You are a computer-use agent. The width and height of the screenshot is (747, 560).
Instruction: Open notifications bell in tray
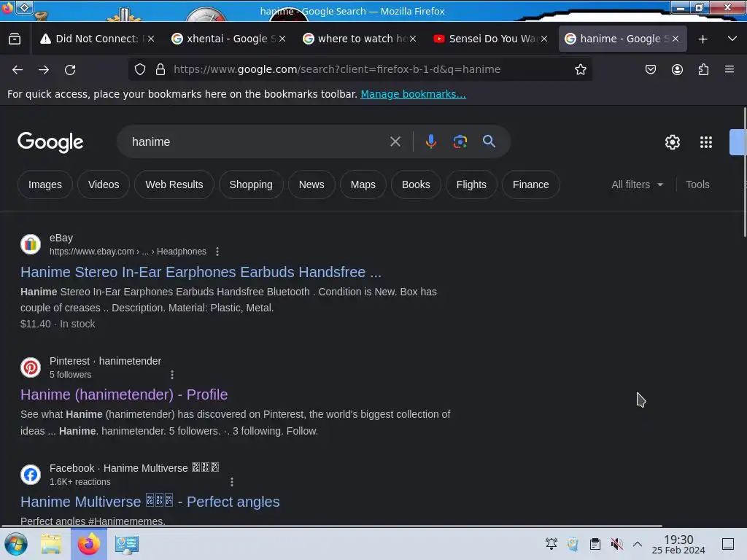551,544
